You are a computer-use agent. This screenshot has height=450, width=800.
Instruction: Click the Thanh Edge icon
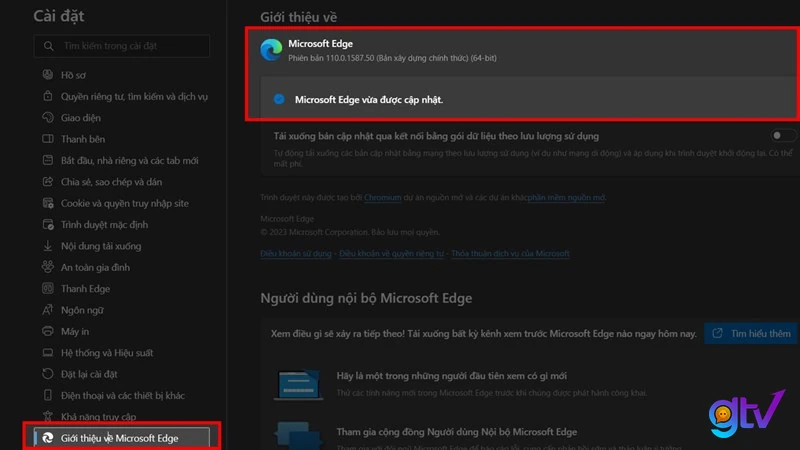[47, 288]
